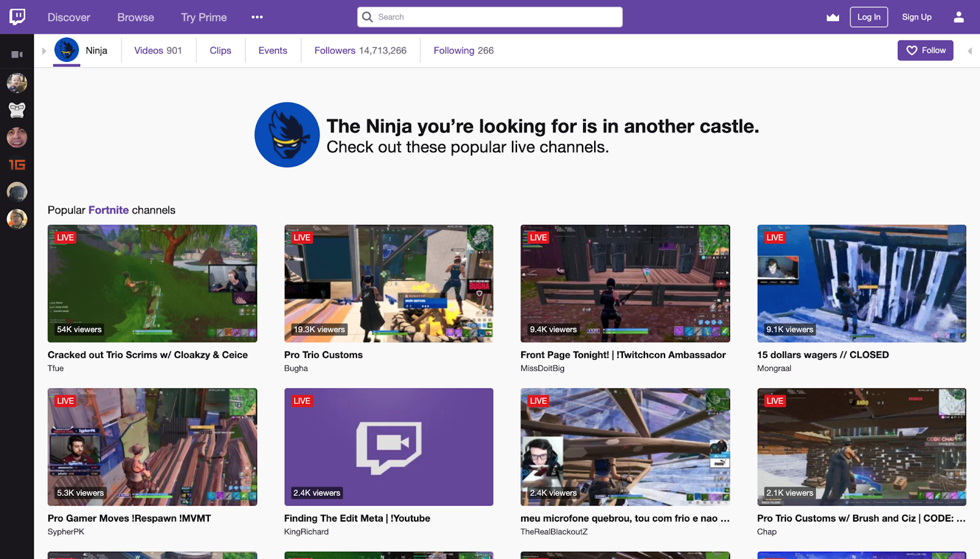Switch to the Clips tab
This screenshot has height=559, width=980.
click(221, 50)
